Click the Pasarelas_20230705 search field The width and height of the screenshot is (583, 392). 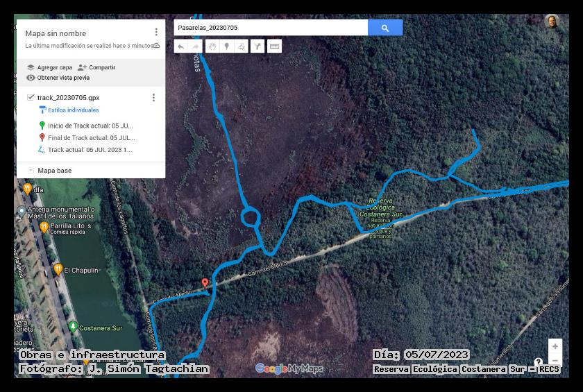point(271,28)
